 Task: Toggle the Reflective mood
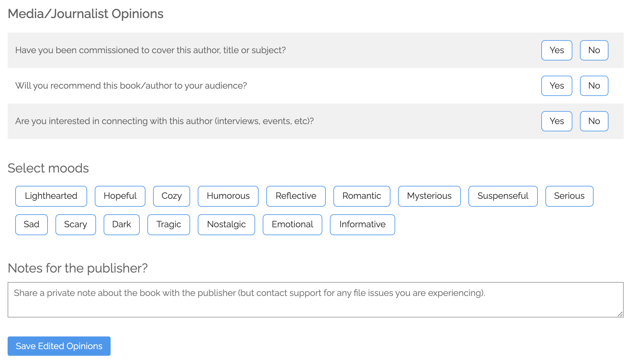pos(296,196)
